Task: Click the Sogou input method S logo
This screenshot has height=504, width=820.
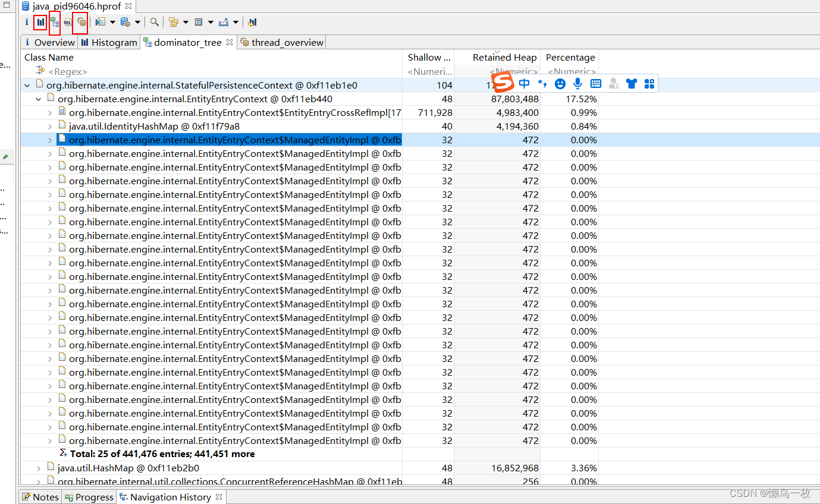Action: 503,82
